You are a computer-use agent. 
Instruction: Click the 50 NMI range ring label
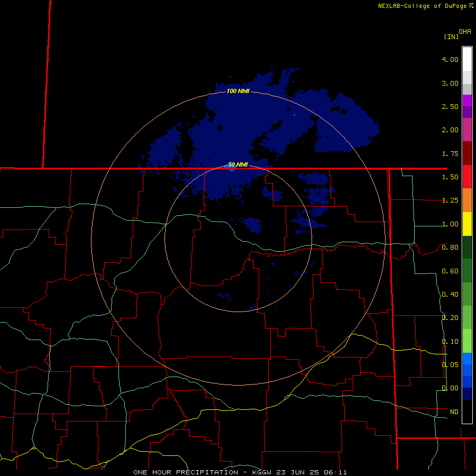pyautogui.click(x=238, y=164)
